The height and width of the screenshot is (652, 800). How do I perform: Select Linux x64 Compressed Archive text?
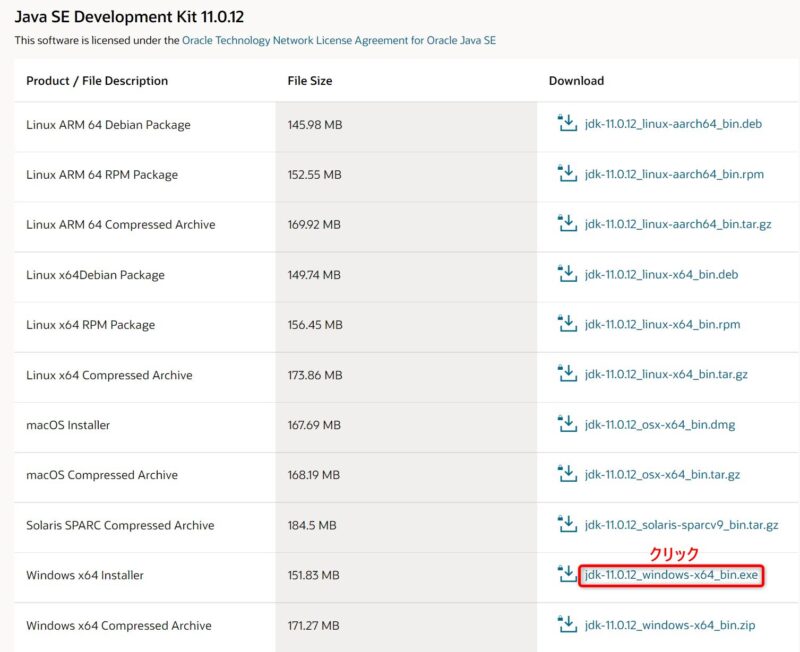click(x=109, y=375)
